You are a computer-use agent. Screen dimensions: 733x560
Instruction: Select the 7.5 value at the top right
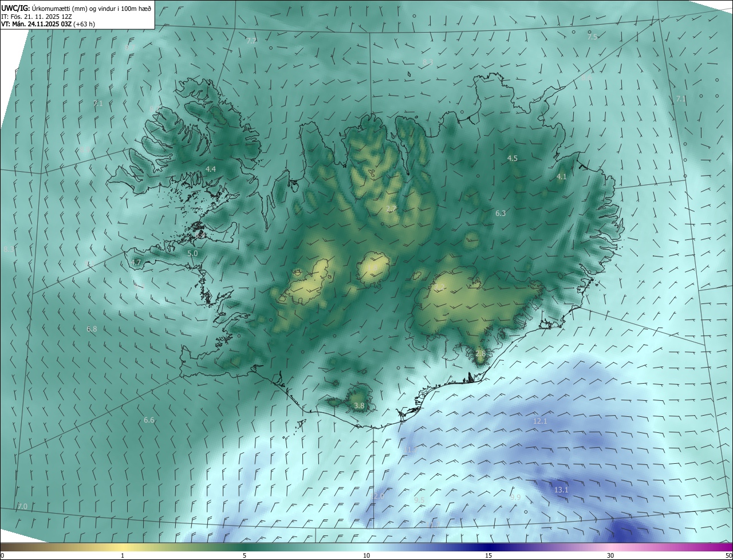[x=592, y=37]
